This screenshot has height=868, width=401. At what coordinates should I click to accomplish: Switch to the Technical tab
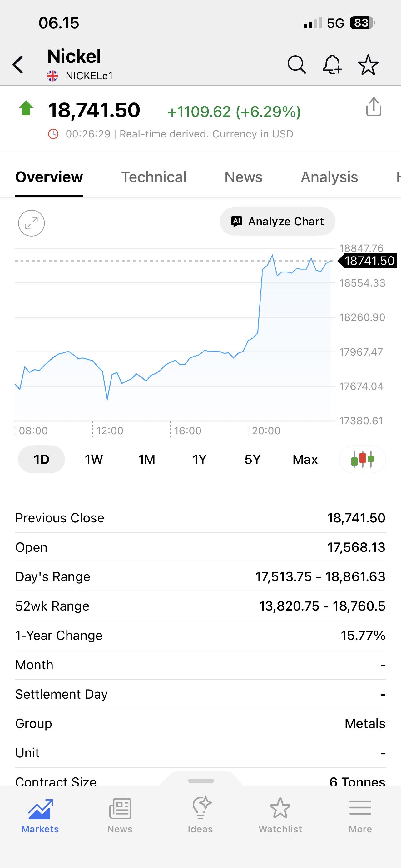154,177
